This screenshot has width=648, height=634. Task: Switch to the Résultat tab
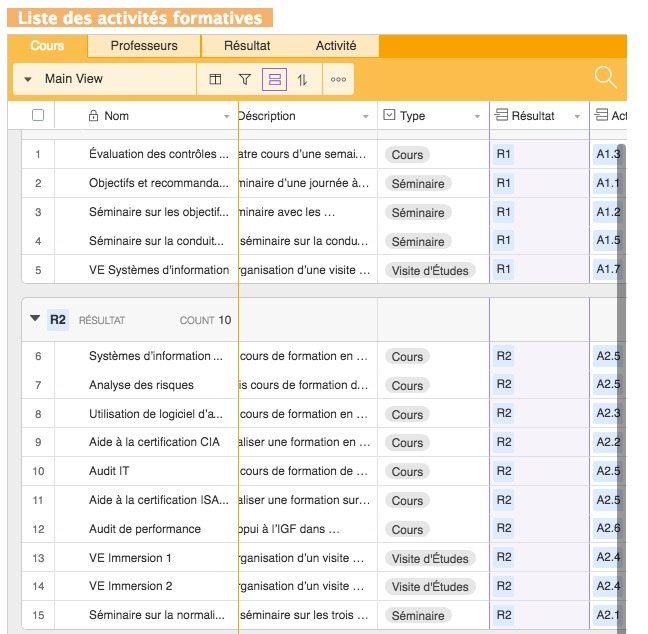pyautogui.click(x=247, y=45)
